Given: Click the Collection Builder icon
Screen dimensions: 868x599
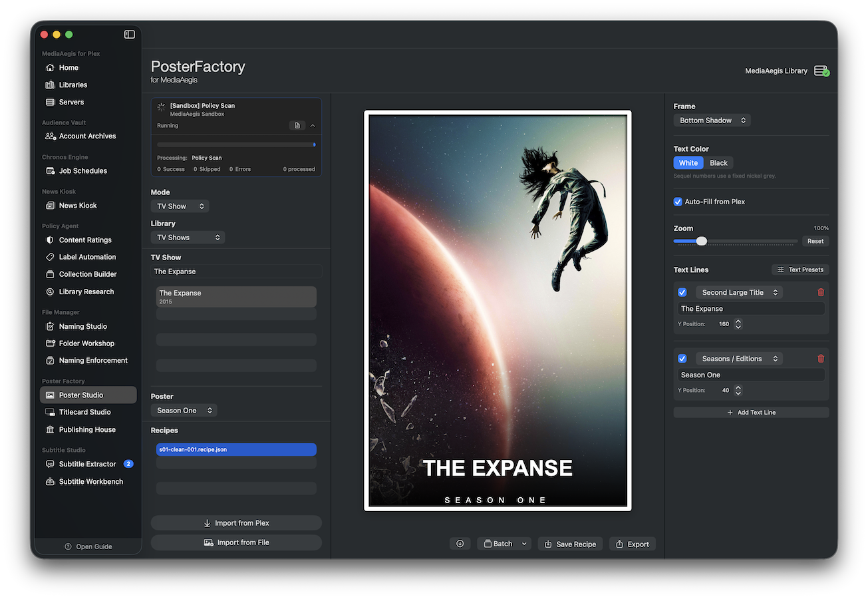Looking at the screenshot, I should tap(50, 274).
